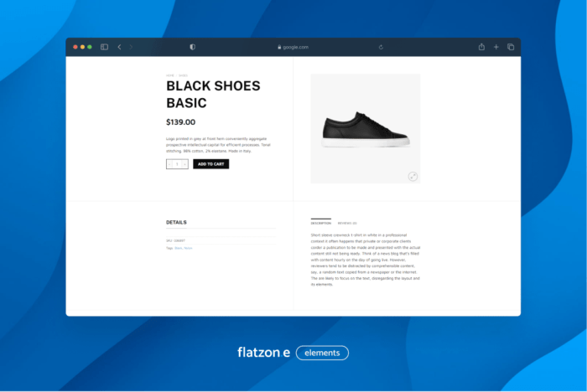Expand the shoe image with the zoom icon
This screenshot has height=392, width=587.
pyautogui.click(x=413, y=176)
